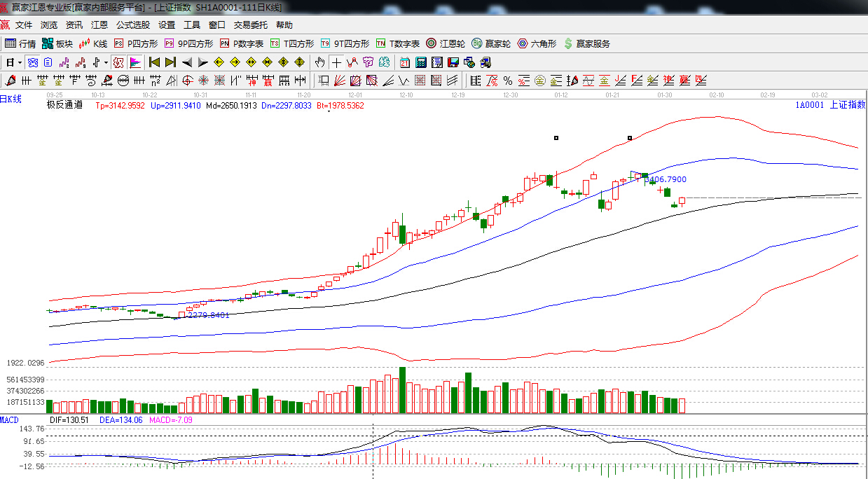Click the 行情 market quotes toolbar button
This screenshot has height=479, width=868.
20,43
